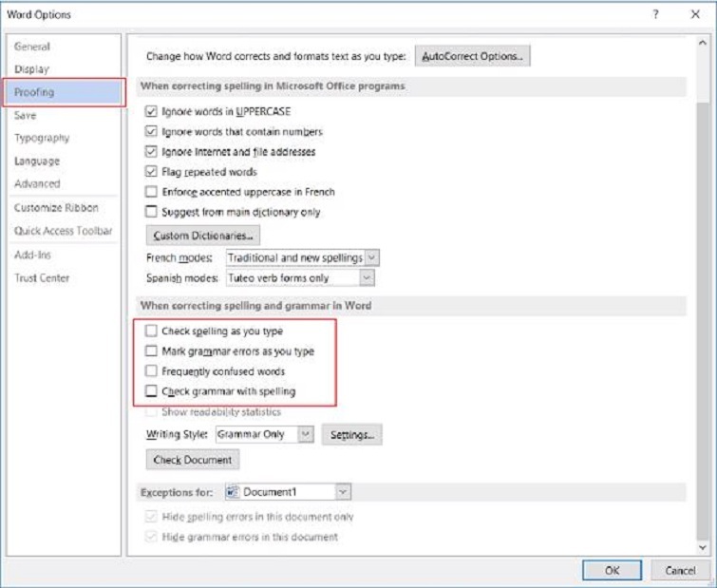Tick Mark grammar errors as you type
Viewport: 717px width, 588px height.
(151, 351)
